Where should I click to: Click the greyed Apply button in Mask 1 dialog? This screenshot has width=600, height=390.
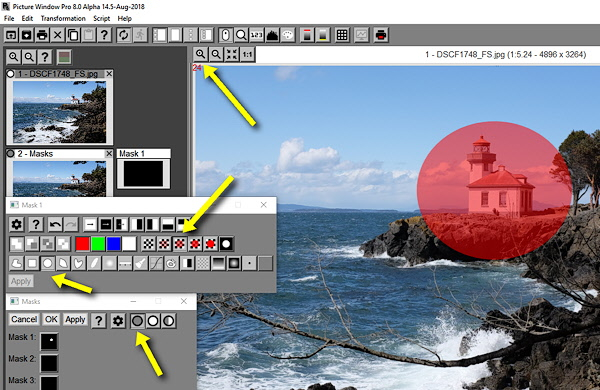click(21, 281)
